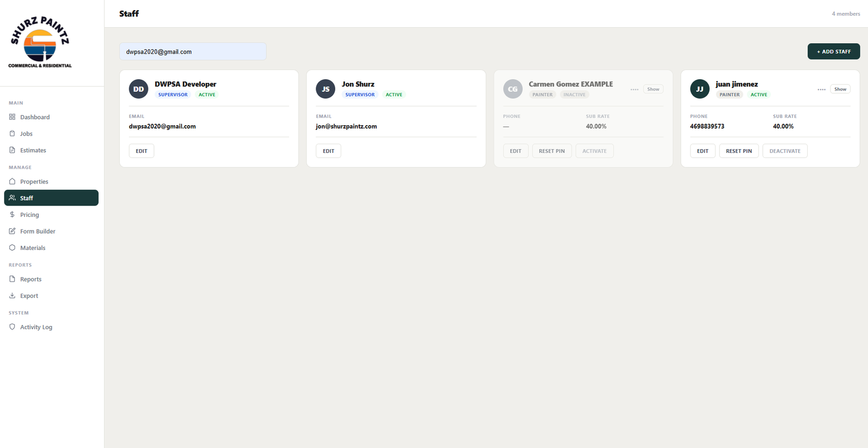This screenshot has height=448, width=868.
Task: Click the Jon Shurz name heading
Action: pos(358,84)
